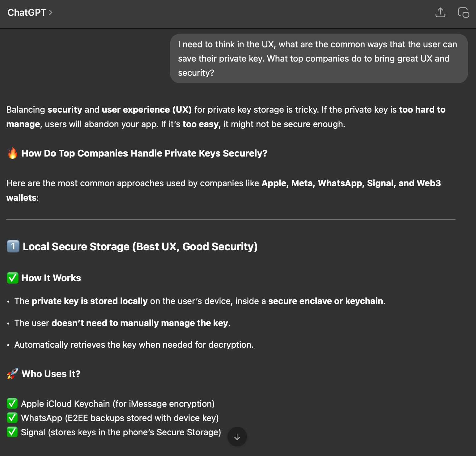Click the bullet about manually managing the key
The image size is (476, 456).
(122, 323)
